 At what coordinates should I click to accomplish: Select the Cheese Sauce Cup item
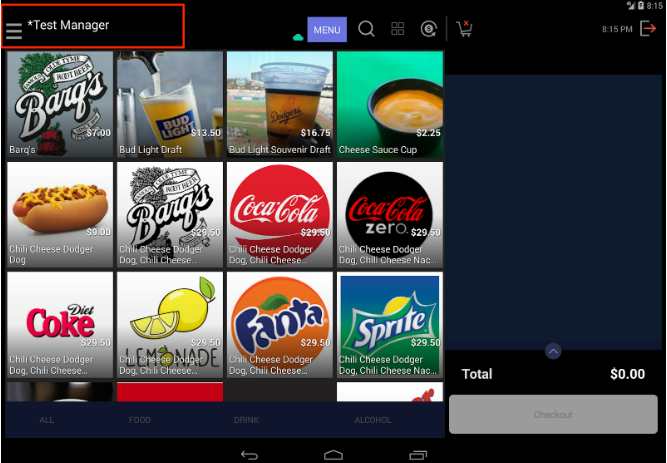point(389,104)
